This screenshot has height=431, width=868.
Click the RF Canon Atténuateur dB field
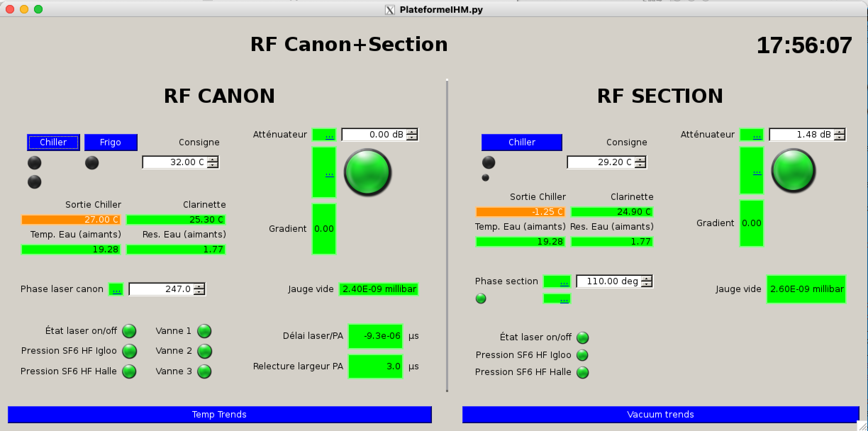[374, 135]
